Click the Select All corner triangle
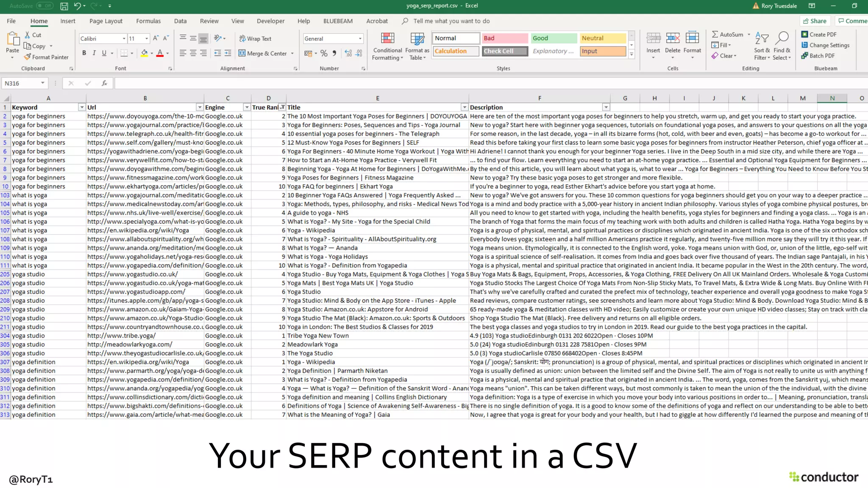This screenshot has width=868, height=488. [x=6, y=99]
